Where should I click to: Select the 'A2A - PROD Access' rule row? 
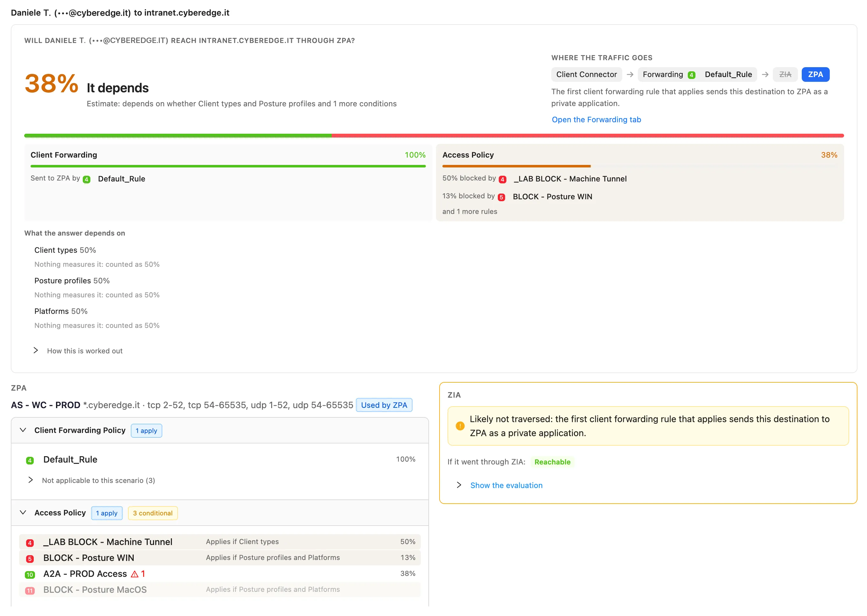click(220, 574)
